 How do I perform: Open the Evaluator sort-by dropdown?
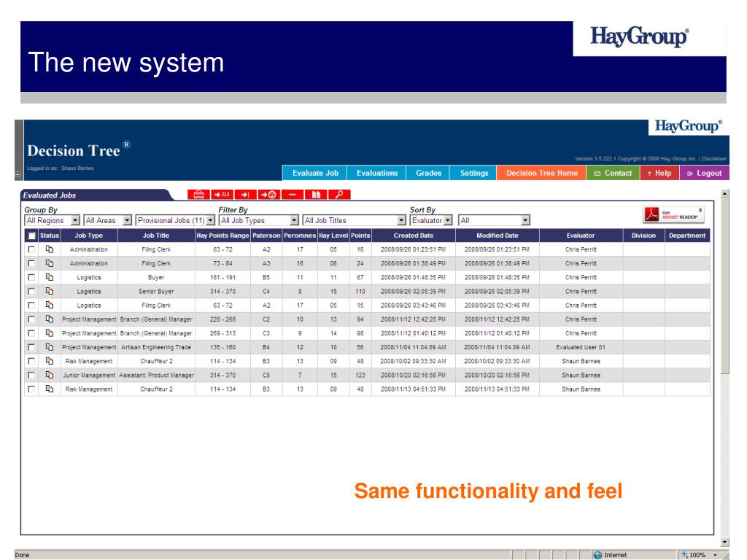431,220
